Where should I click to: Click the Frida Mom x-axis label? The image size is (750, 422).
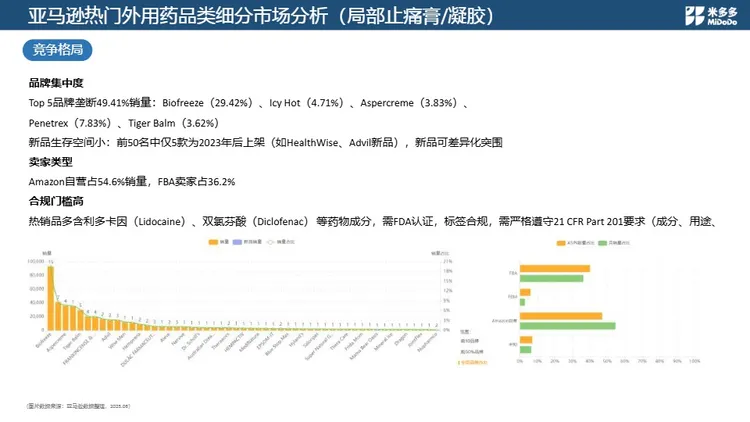pyautogui.click(x=354, y=342)
